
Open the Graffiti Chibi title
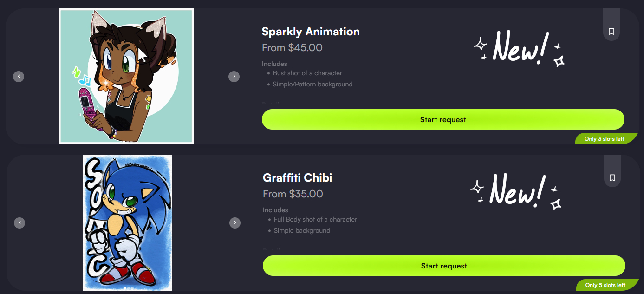(297, 178)
